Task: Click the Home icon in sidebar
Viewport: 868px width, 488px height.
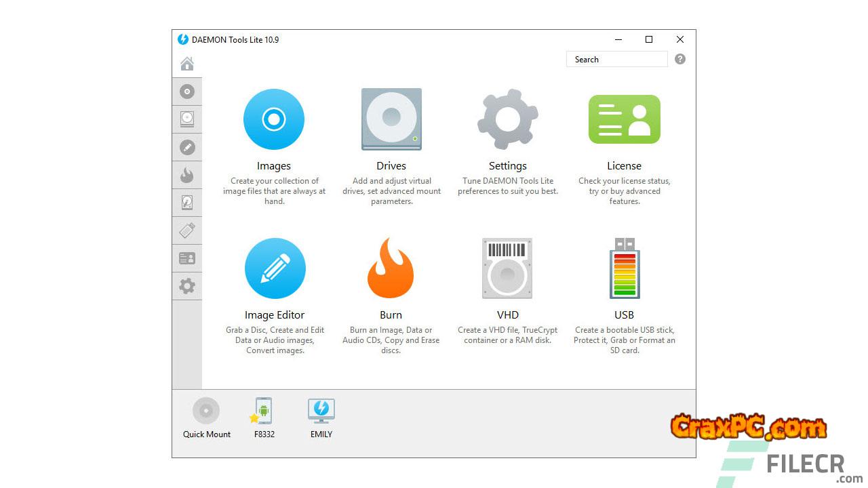Action: click(187, 64)
